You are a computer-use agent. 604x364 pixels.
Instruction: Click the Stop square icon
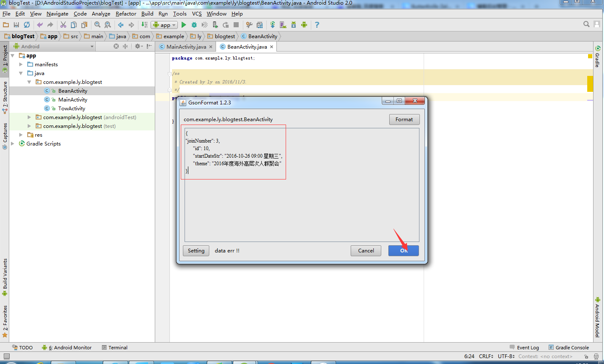coord(236,25)
